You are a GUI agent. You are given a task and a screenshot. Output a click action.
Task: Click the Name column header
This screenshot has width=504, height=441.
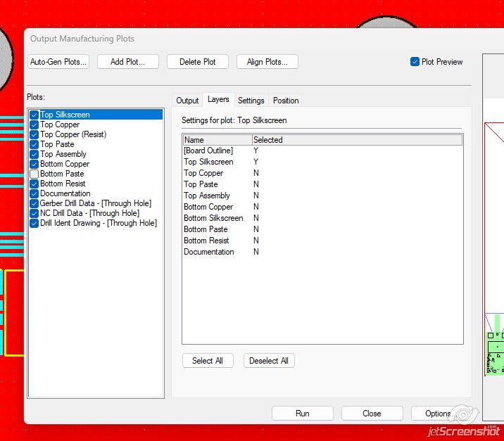pyautogui.click(x=218, y=140)
